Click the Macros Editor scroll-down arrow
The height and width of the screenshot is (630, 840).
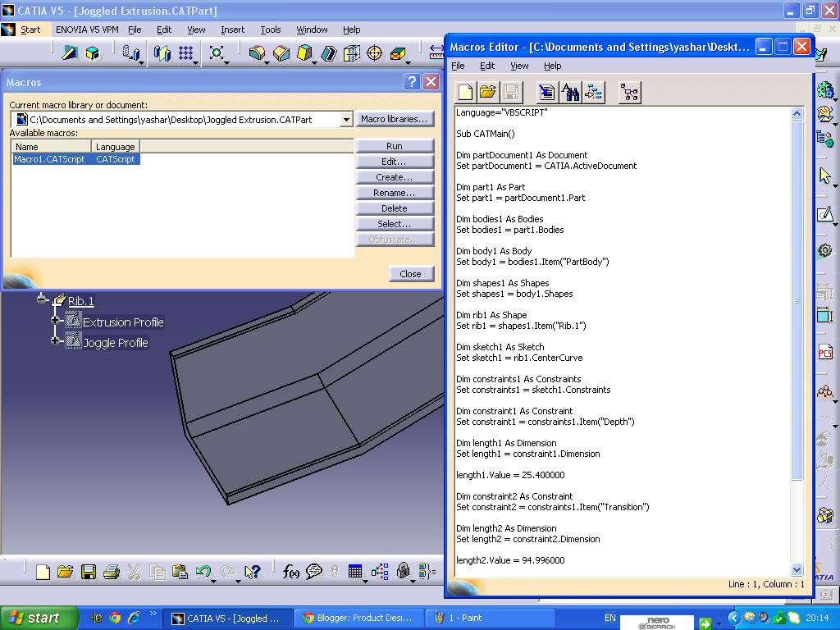coord(797,568)
